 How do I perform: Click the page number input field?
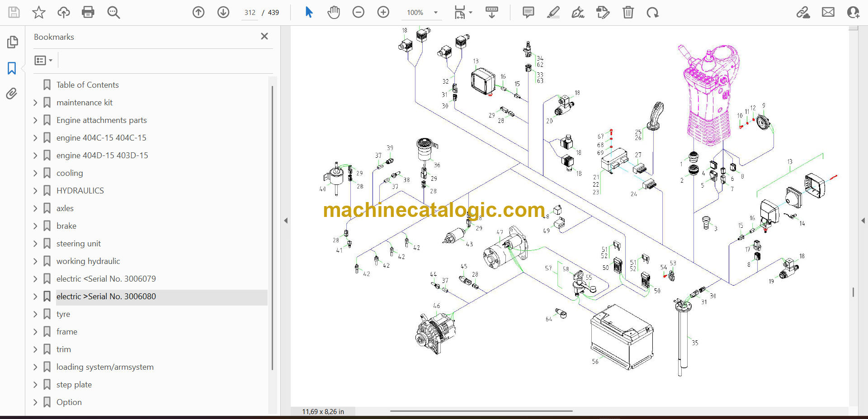coord(250,13)
